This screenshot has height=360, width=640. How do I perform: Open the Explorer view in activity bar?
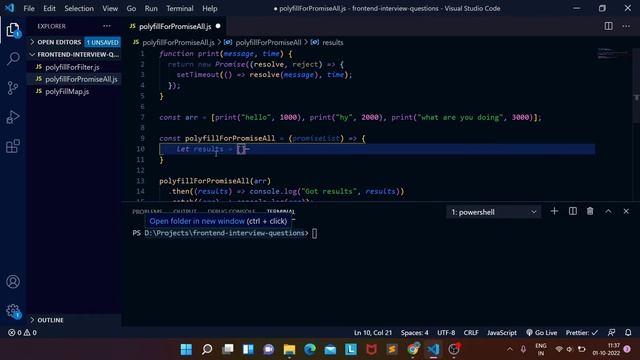pos(13,30)
